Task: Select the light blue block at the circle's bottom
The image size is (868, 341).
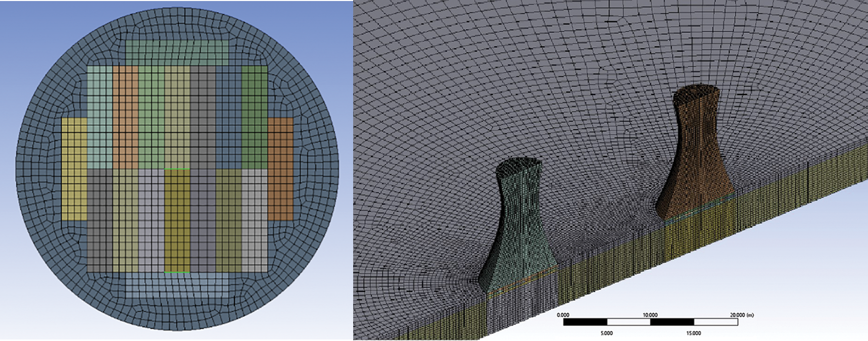Action: point(177,285)
